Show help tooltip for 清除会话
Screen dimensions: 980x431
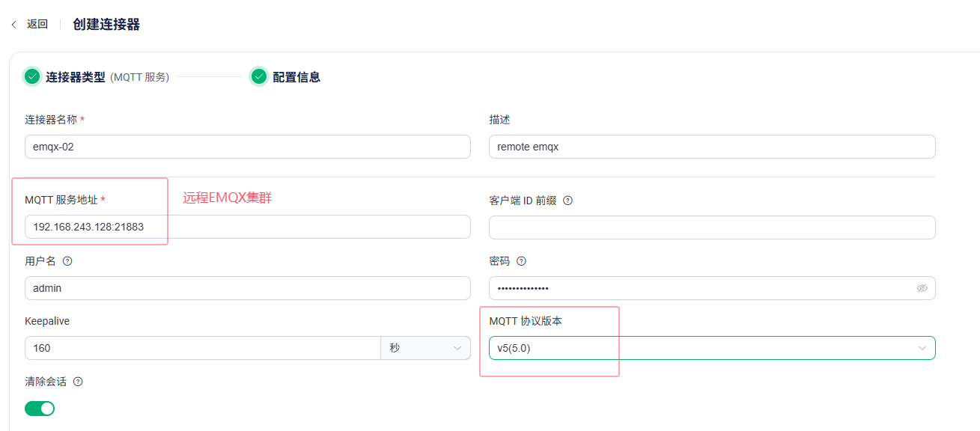tap(78, 382)
